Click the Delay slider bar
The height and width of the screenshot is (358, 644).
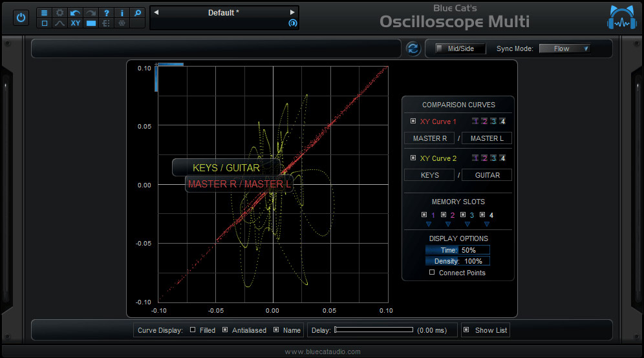[x=374, y=330]
